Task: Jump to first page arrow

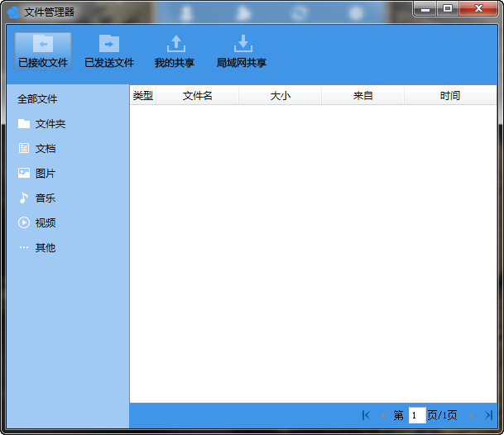Action: point(366,415)
